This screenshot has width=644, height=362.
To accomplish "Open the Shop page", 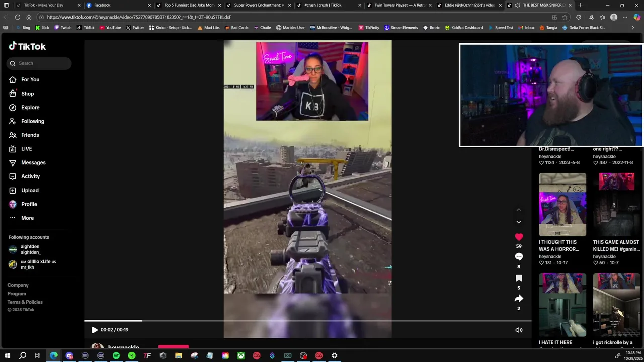I will click(x=28, y=94).
